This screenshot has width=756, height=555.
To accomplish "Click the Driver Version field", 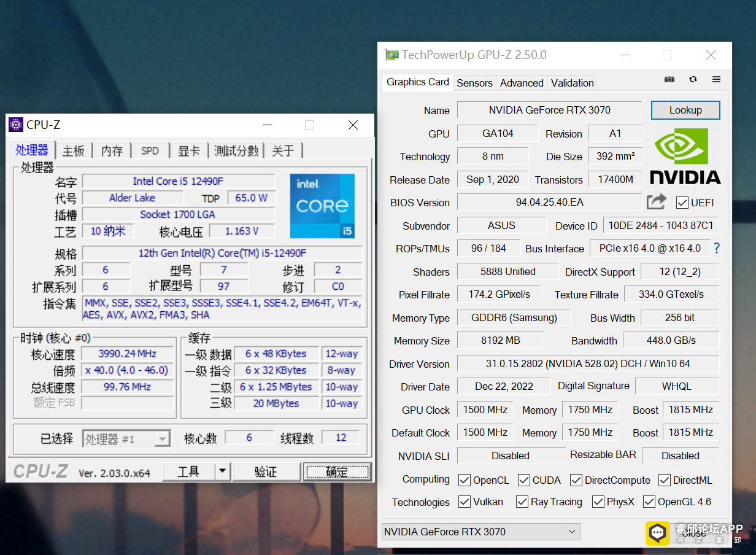I will point(588,363).
